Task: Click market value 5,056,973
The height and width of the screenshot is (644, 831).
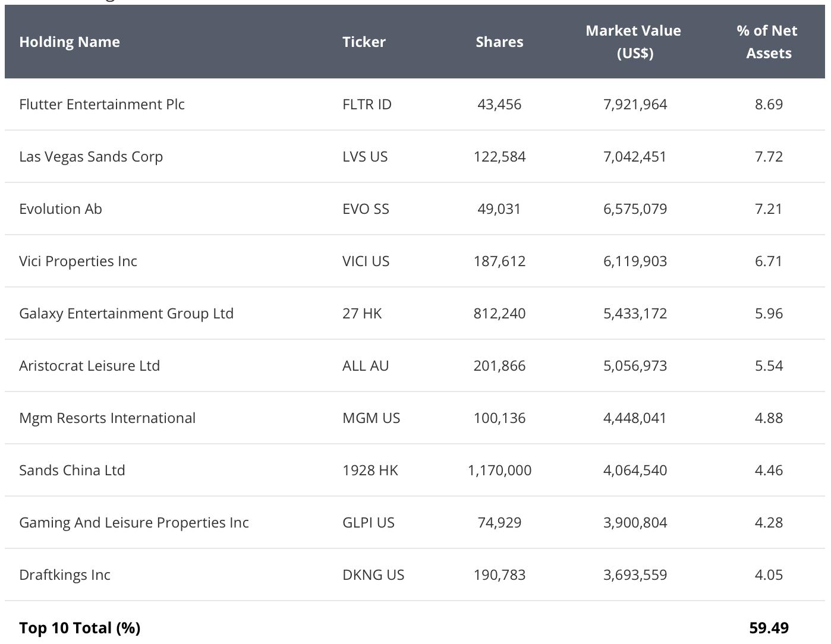Action: pos(635,365)
